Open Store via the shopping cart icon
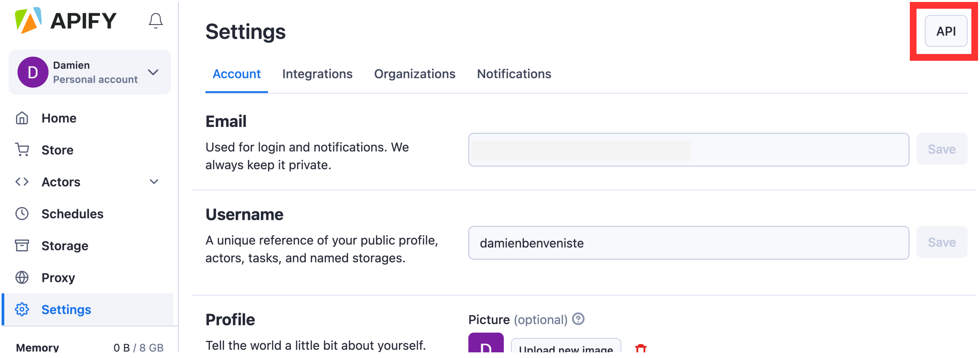 [22, 150]
